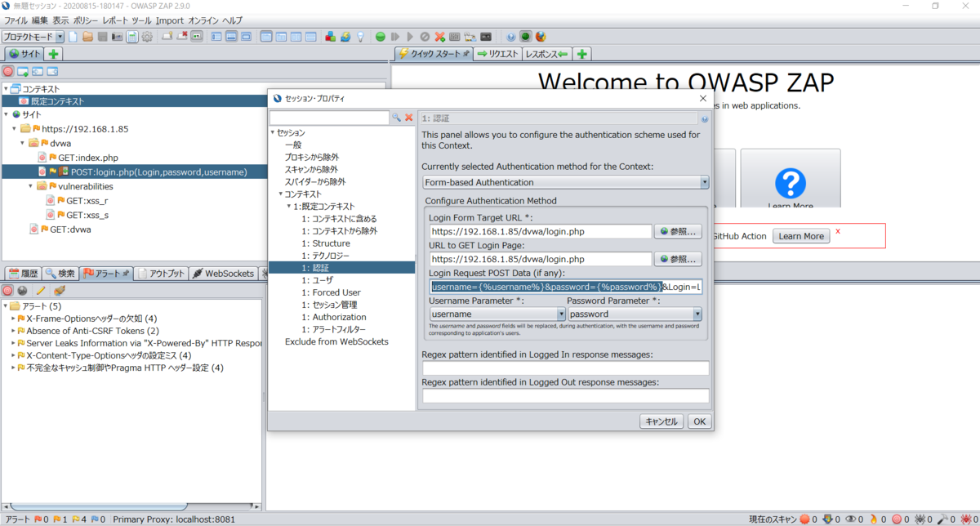The image size is (980, 526).
Task: Collapse the vulnerabilities folder node
Action: 31,186
